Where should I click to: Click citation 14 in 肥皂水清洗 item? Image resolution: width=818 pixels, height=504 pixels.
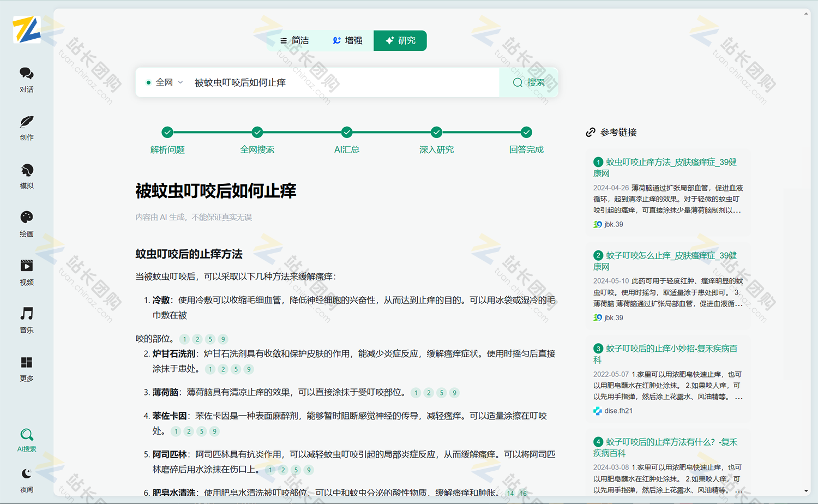(x=510, y=493)
